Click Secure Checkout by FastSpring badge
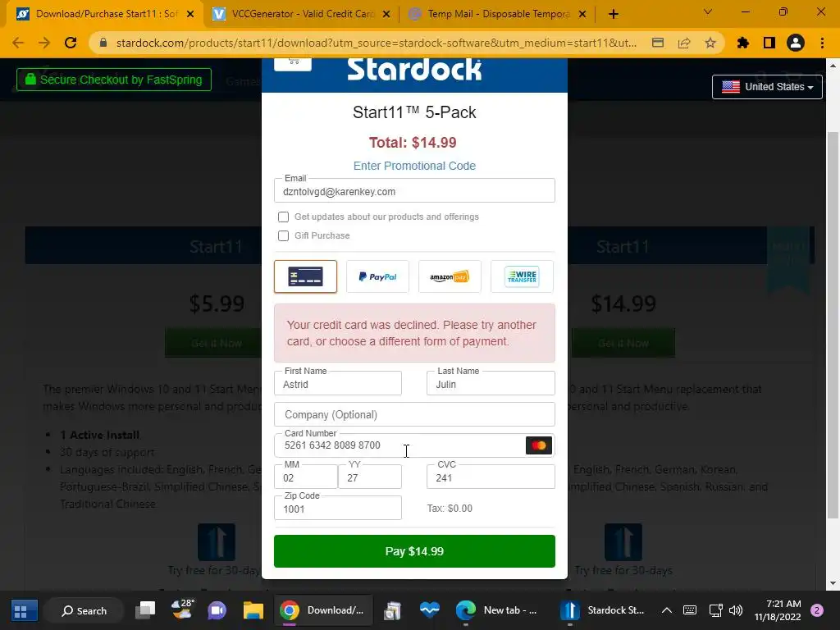840x630 pixels. click(x=113, y=80)
